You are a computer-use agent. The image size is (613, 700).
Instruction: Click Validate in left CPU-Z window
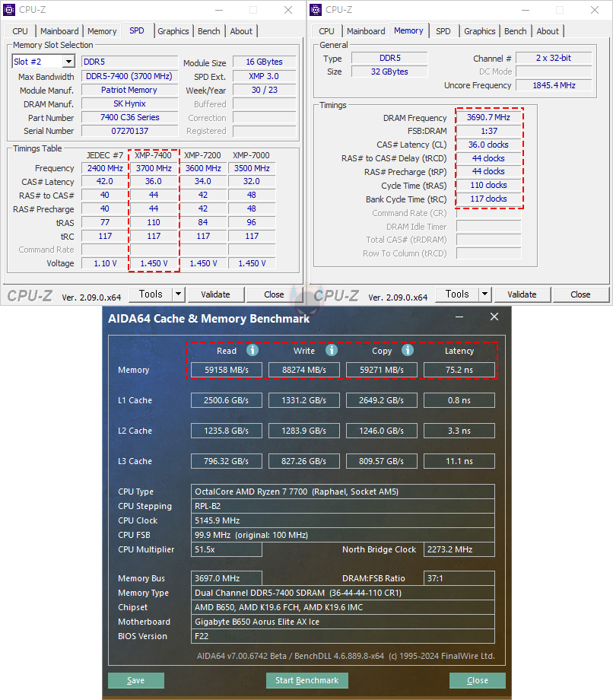coord(215,294)
